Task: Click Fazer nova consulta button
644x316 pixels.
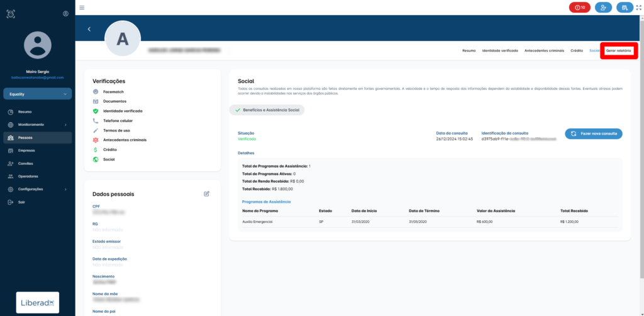Action: [x=594, y=134]
